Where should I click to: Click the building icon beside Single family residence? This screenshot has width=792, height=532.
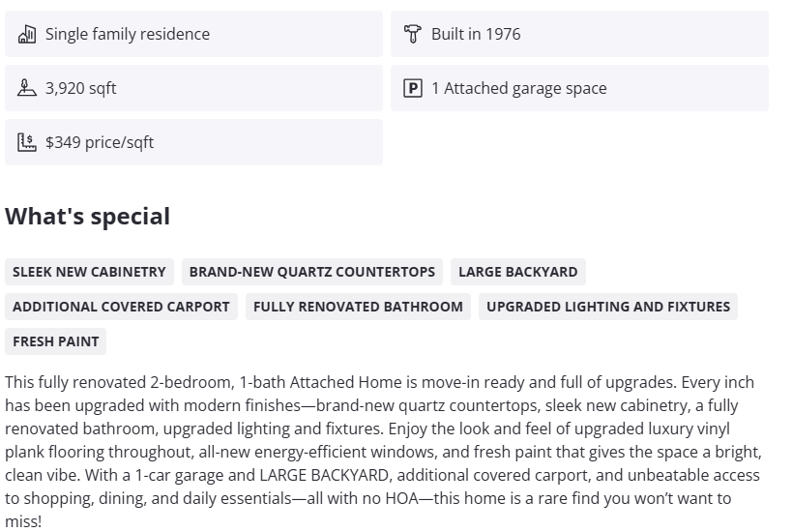click(x=27, y=34)
